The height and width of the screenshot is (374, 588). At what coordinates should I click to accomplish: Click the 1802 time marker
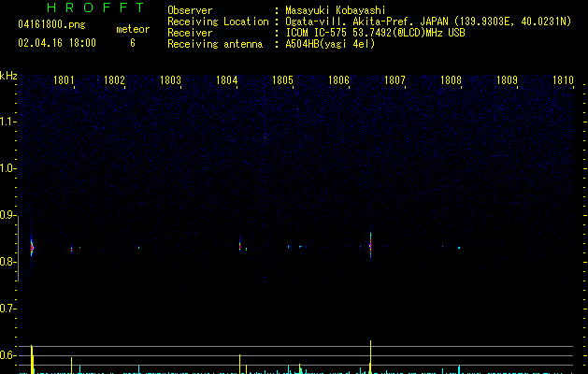[114, 80]
